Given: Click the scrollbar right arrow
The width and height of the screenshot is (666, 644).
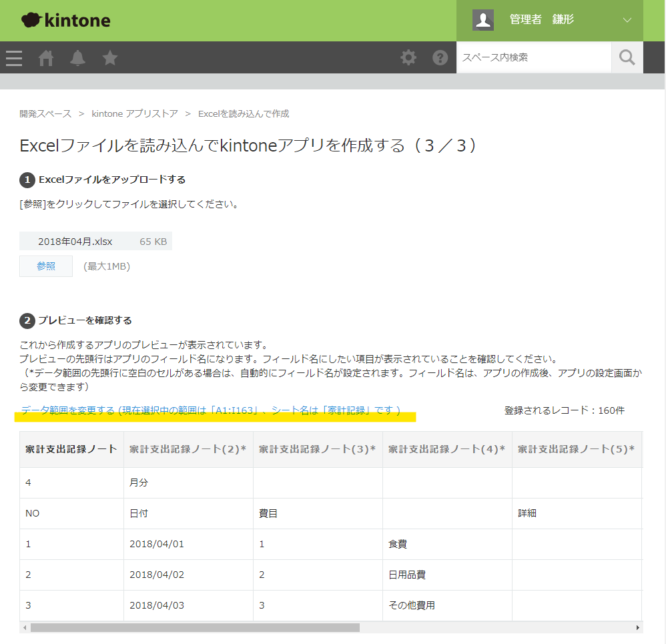Looking at the screenshot, I should (x=637, y=628).
